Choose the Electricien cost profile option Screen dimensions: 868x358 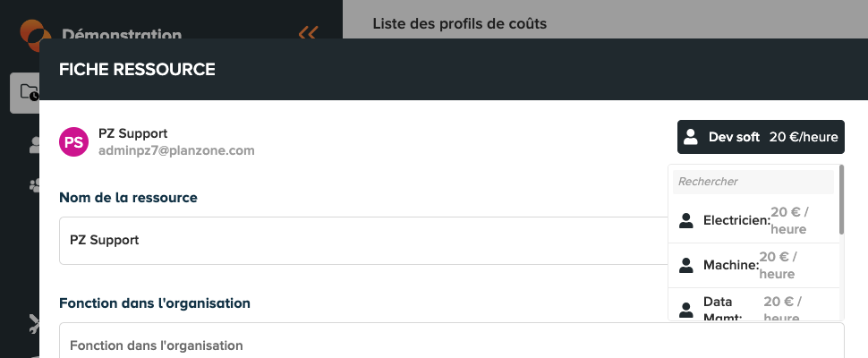[x=754, y=220]
